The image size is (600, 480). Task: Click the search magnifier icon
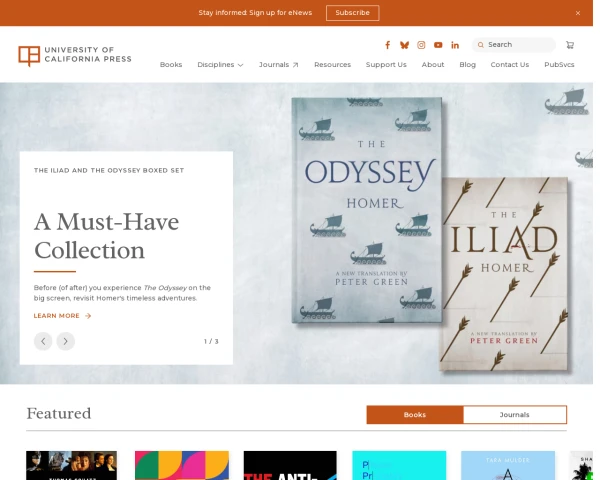pyautogui.click(x=481, y=45)
